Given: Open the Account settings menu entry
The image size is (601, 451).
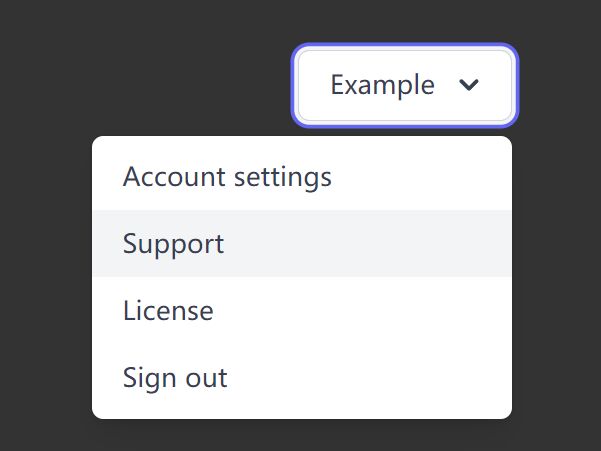Looking at the screenshot, I should [x=302, y=177].
